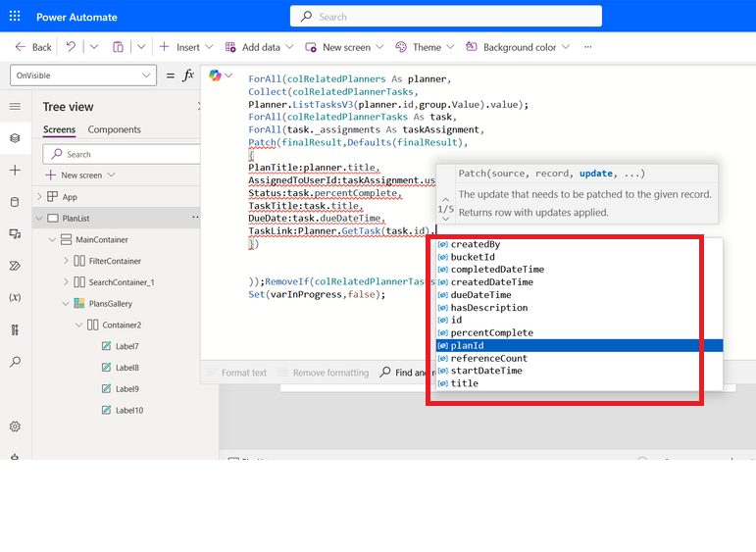Collapse the Container2 node
This screenshot has height=552, width=756.
[79, 325]
